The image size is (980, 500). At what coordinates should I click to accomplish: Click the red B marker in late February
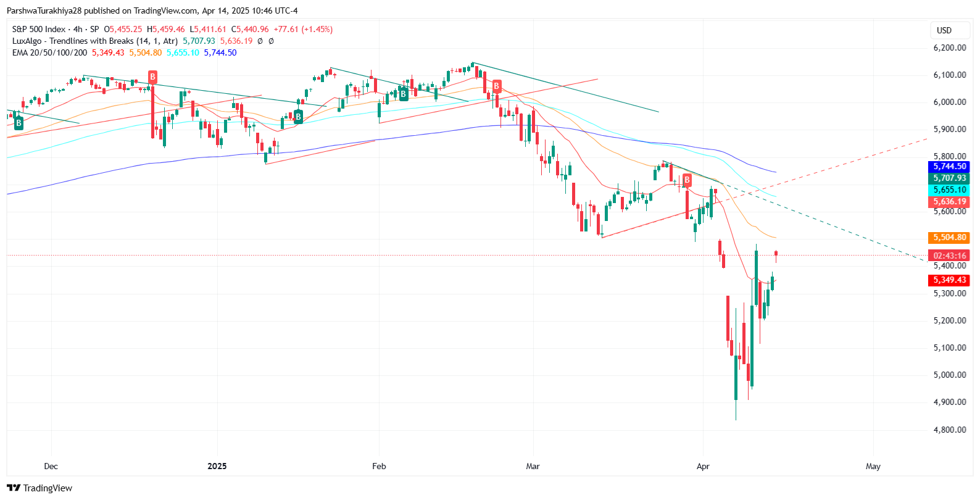point(497,86)
